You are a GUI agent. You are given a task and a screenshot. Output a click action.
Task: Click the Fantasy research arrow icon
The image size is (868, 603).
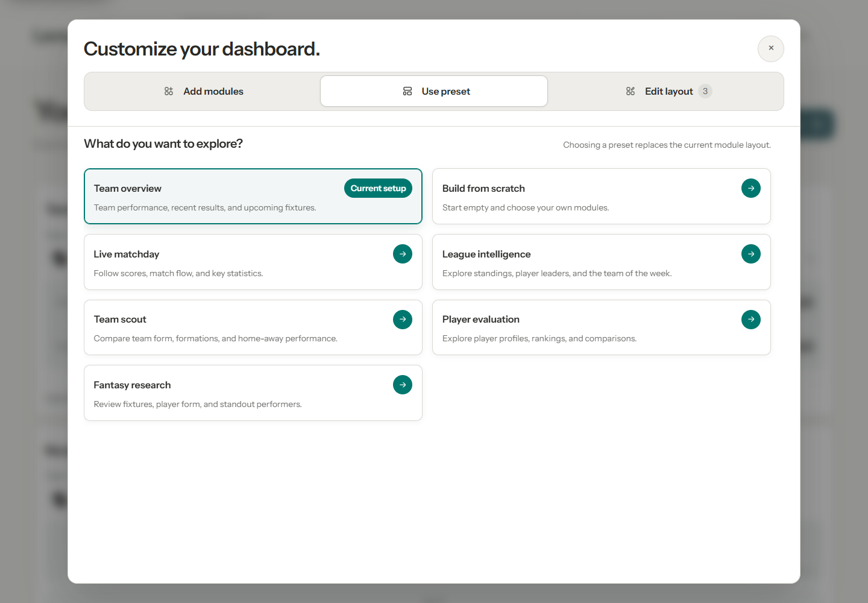pos(403,385)
